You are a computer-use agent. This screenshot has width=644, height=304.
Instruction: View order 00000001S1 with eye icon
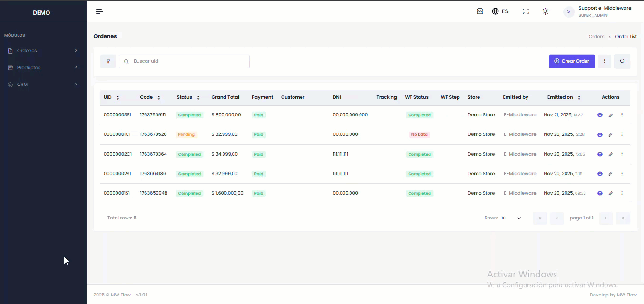point(600,193)
